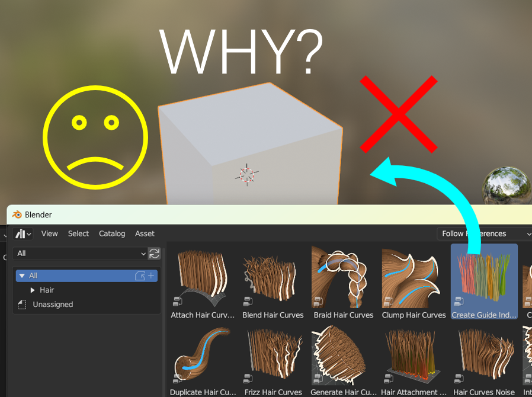Select the Frizz Hair Curves thumbnail
The width and height of the screenshot is (532, 397).
coord(273,354)
